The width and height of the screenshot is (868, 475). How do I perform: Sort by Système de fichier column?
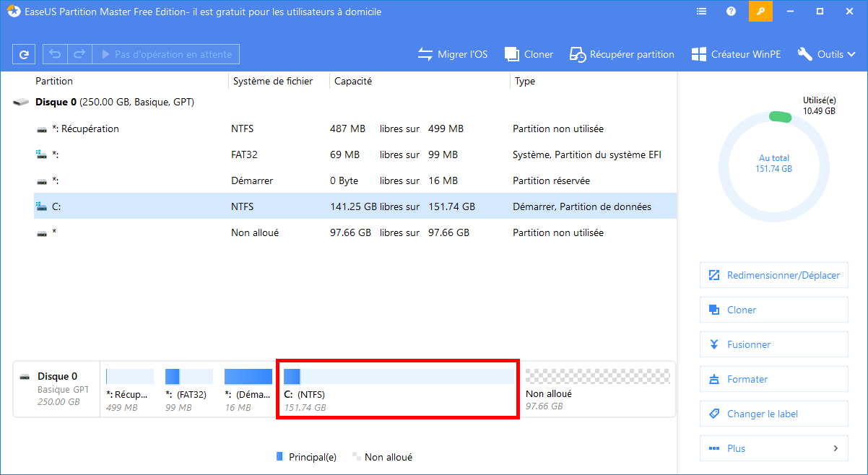(273, 82)
